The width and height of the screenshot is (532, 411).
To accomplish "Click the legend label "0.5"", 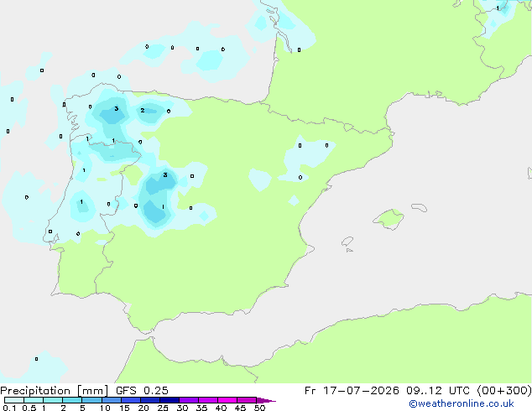I will [29, 408].
